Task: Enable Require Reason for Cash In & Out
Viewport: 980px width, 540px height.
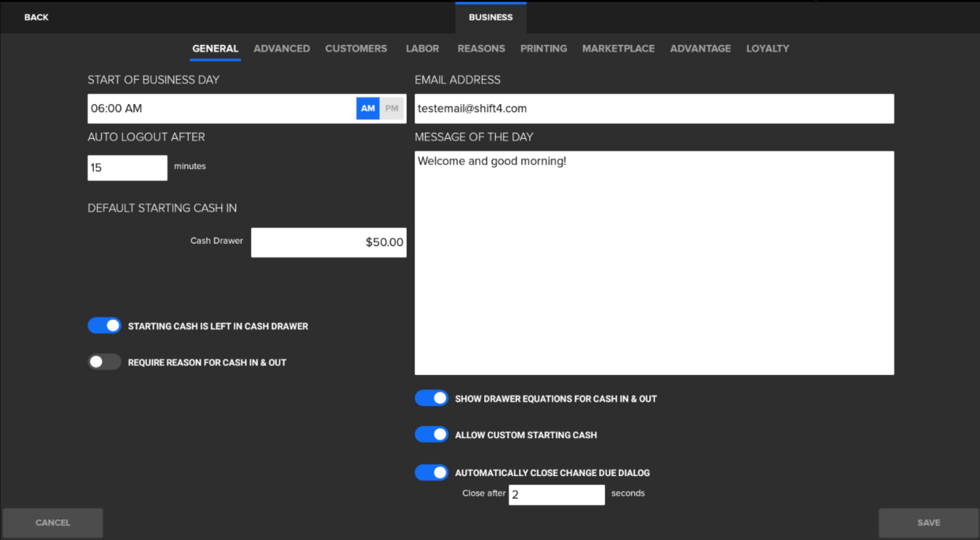Action: pyautogui.click(x=104, y=362)
